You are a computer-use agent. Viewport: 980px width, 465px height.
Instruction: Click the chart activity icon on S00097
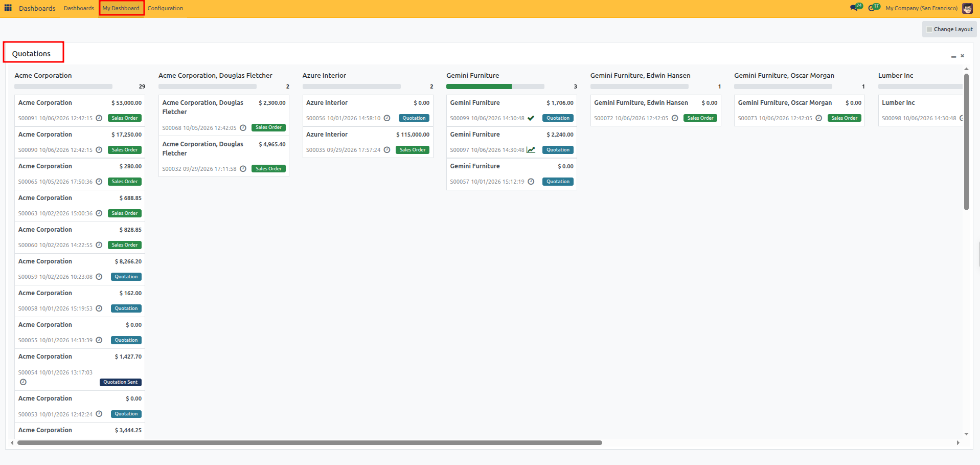click(531, 150)
